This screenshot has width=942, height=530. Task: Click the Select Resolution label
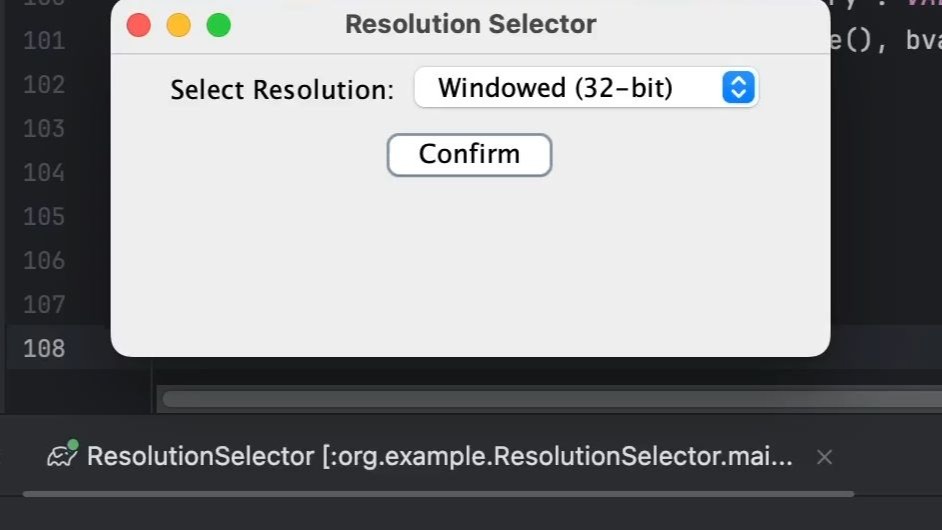[x=282, y=90]
